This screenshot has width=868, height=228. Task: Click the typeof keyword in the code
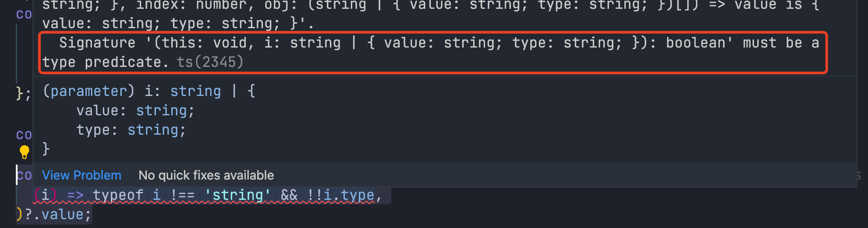118,195
